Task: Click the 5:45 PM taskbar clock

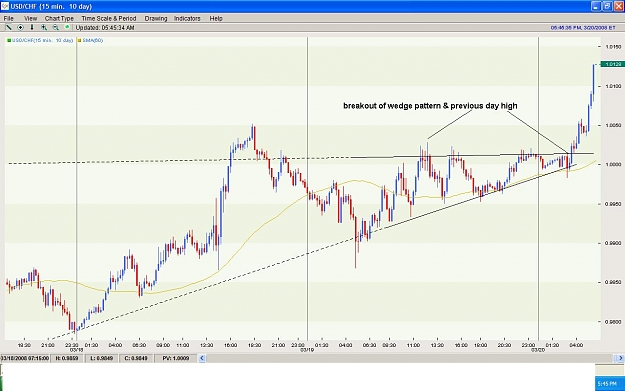Action: point(607,384)
